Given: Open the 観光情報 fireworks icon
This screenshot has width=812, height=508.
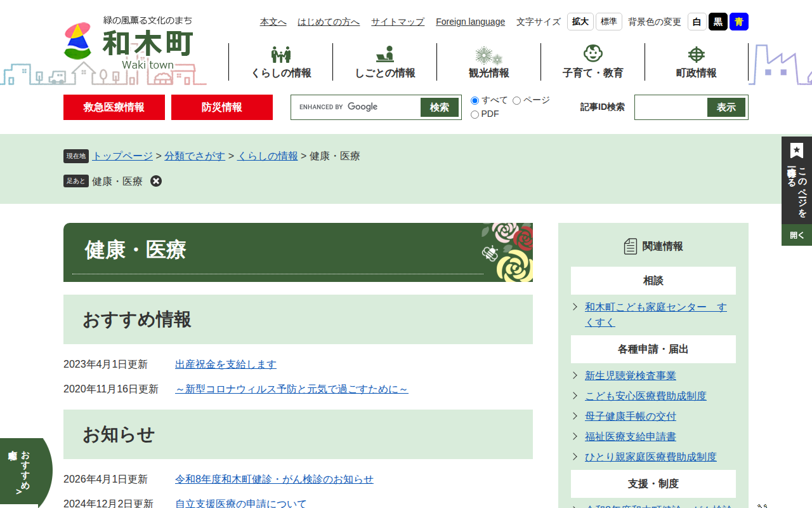Looking at the screenshot, I should pyautogui.click(x=488, y=55).
